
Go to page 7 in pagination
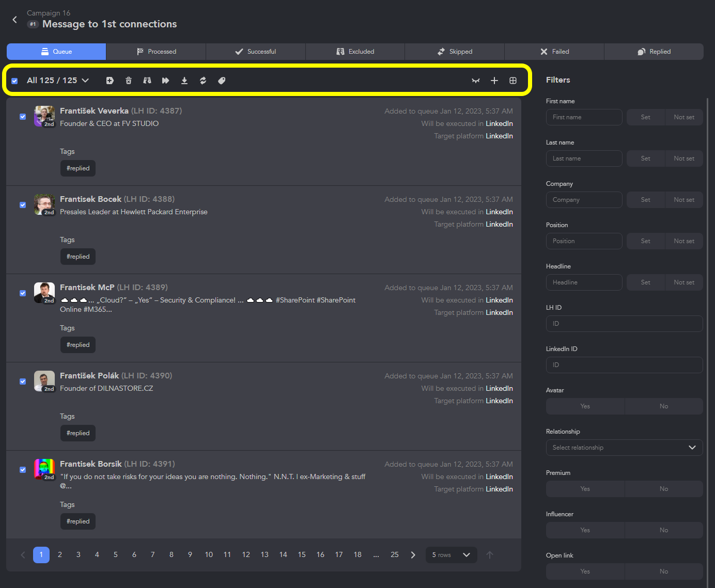153,555
